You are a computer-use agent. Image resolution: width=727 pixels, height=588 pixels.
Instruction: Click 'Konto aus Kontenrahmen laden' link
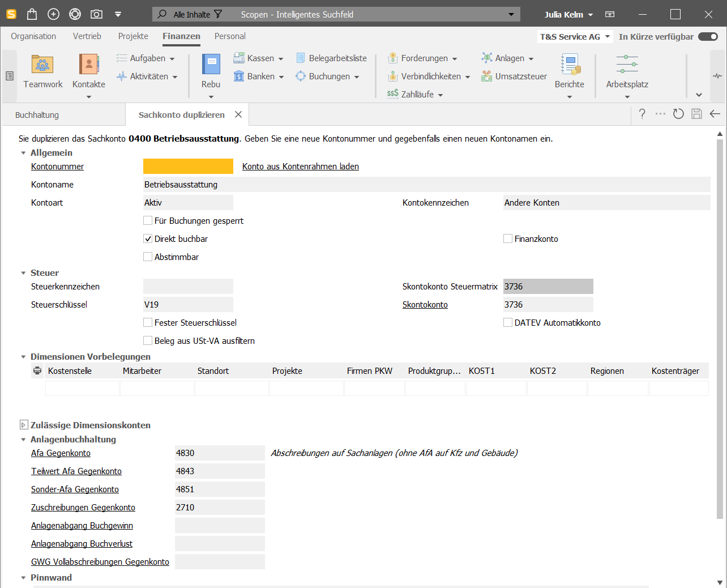301,166
